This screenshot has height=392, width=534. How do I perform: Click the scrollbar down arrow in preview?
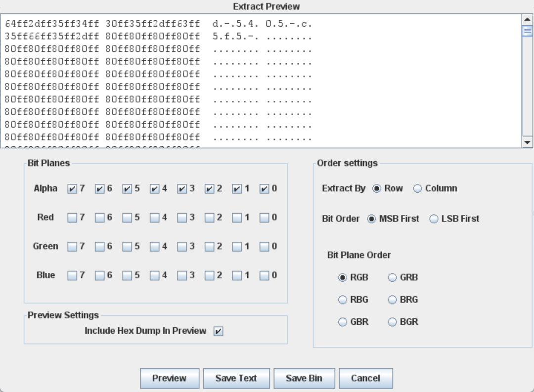(x=528, y=142)
